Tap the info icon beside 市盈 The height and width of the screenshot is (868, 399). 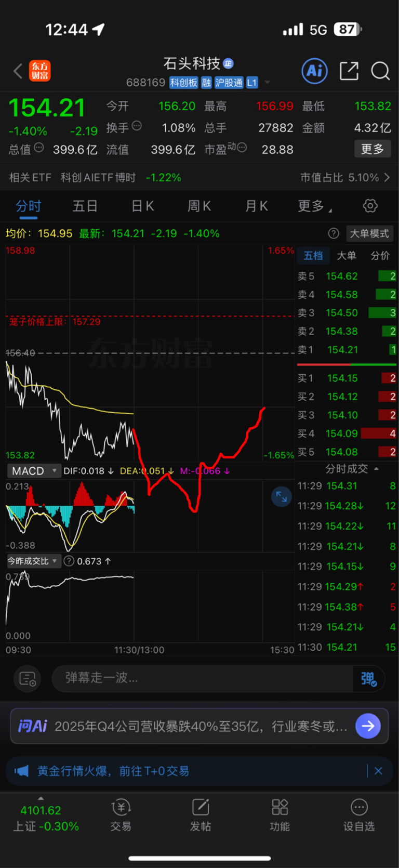[x=242, y=148]
